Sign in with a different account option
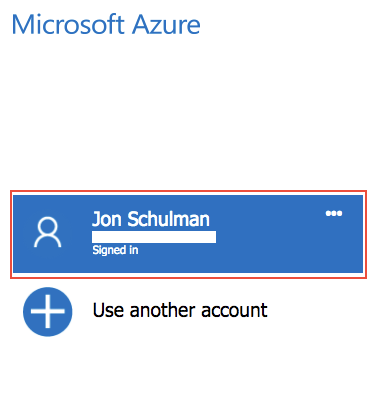This screenshot has width=387, height=419. coord(180,310)
